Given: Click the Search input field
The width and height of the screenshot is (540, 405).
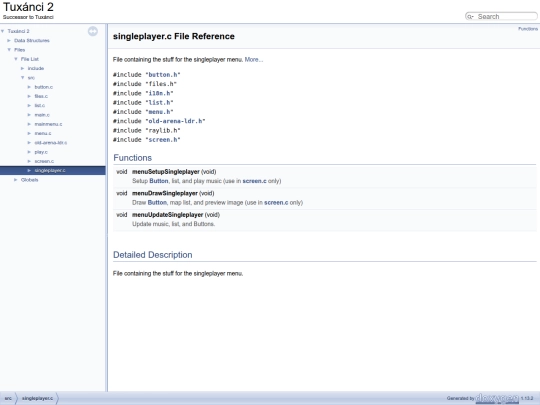Looking at the screenshot, I should [x=506, y=17].
